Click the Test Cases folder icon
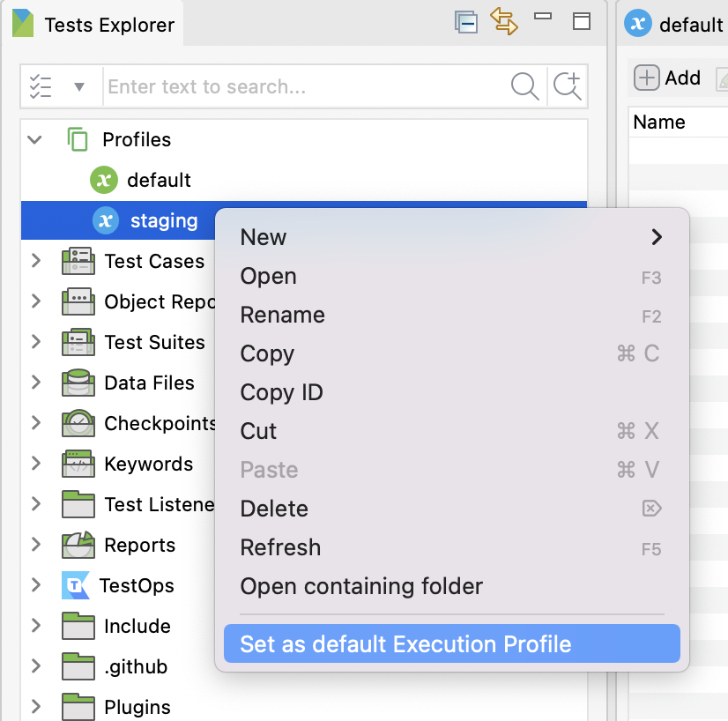The height and width of the screenshot is (721, 728). [x=78, y=262]
